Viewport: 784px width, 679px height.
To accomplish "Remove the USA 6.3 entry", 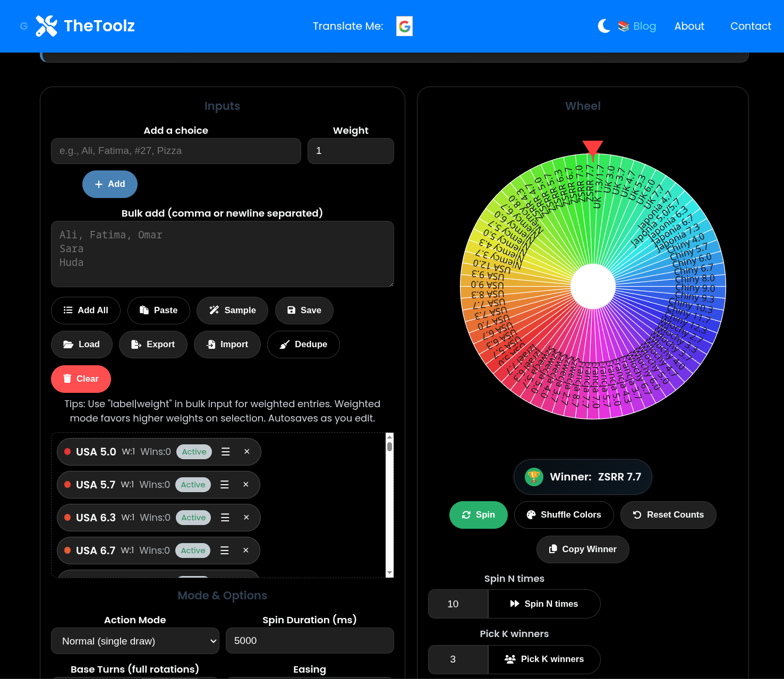I will click(x=246, y=518).
